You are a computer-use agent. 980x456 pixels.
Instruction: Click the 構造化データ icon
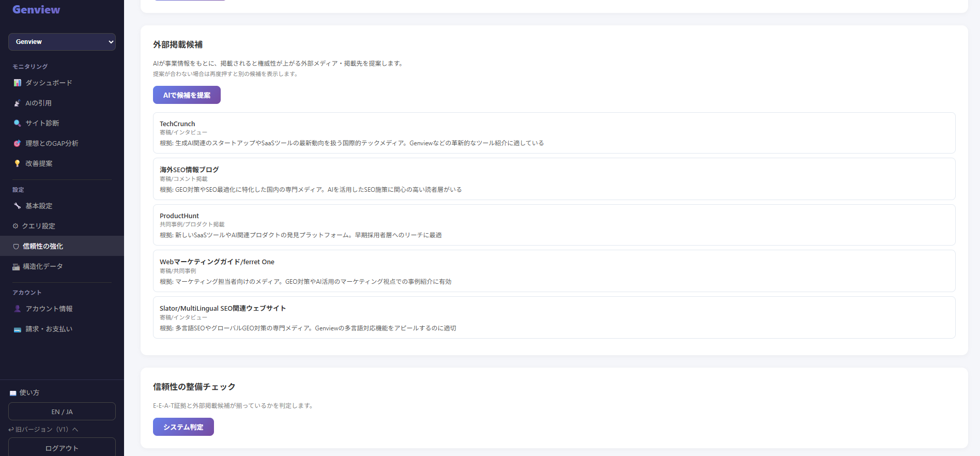(16, 267)
